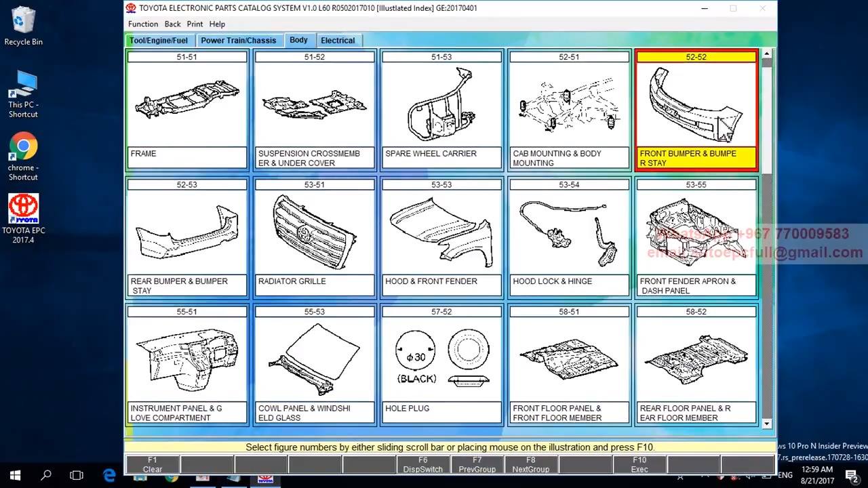Open Rear Floor Panel & Rear Floor Member illustration
The width and height of the screenshot is (868, 488).
pyautogui.click(x=696, y=365)
